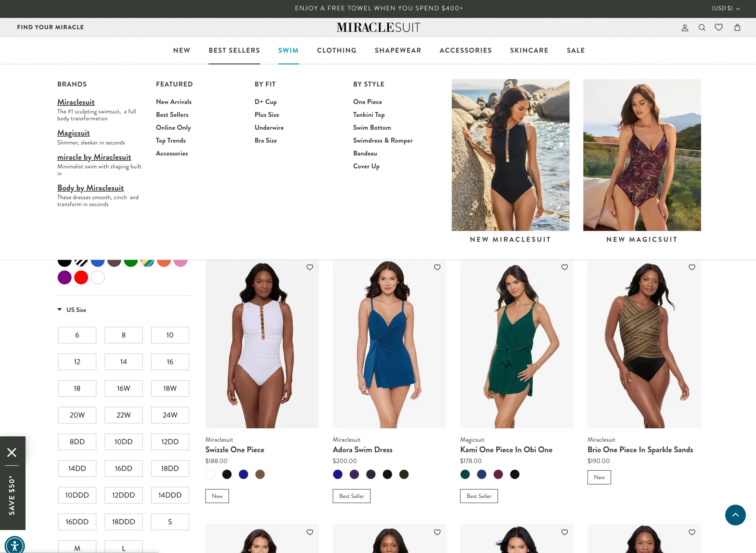Open the Shapewear navigation menu
756x553 pixels.
397,50
